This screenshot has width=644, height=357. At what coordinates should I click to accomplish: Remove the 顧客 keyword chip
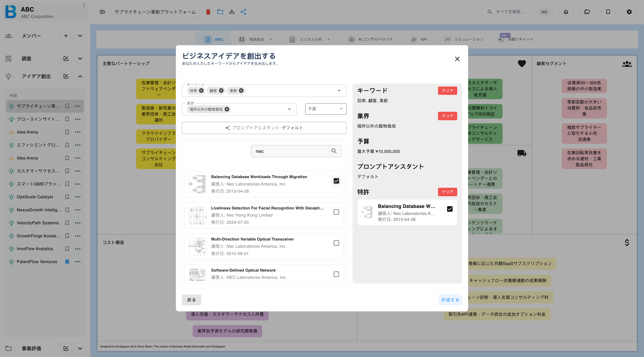click(x=221, y=90)
